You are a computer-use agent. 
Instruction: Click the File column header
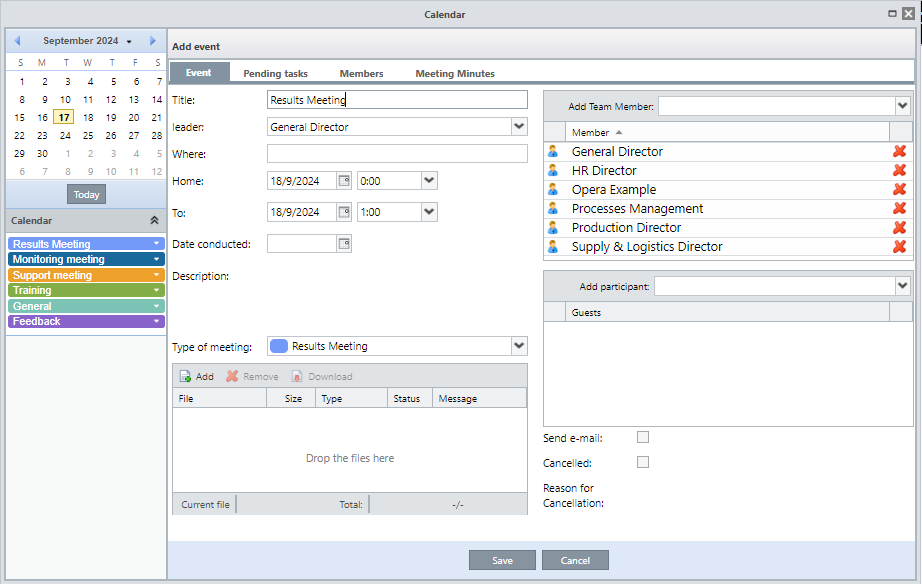click(x=219, y=398)
